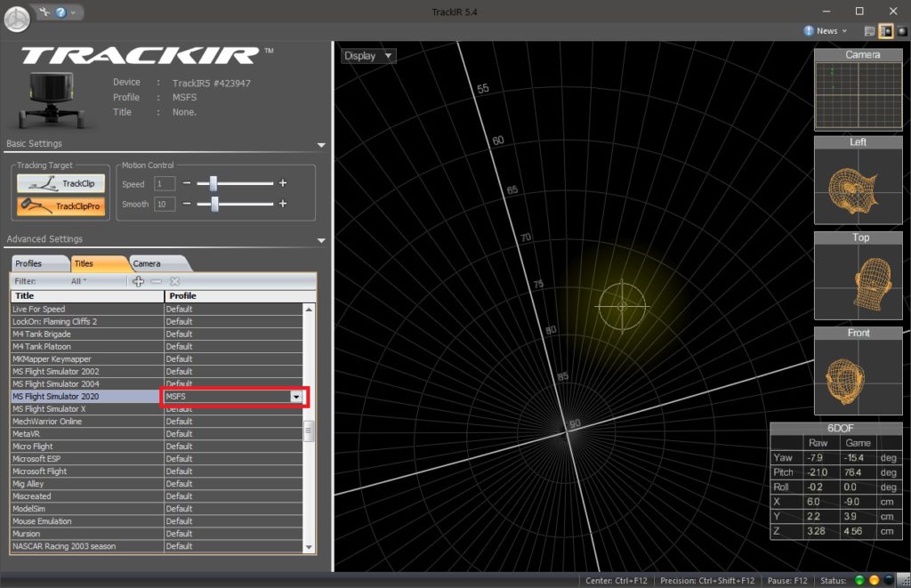This screenshot has width=911, height=588.
Task: Click the window resize grip in the status bar
Action: (905, 582)
